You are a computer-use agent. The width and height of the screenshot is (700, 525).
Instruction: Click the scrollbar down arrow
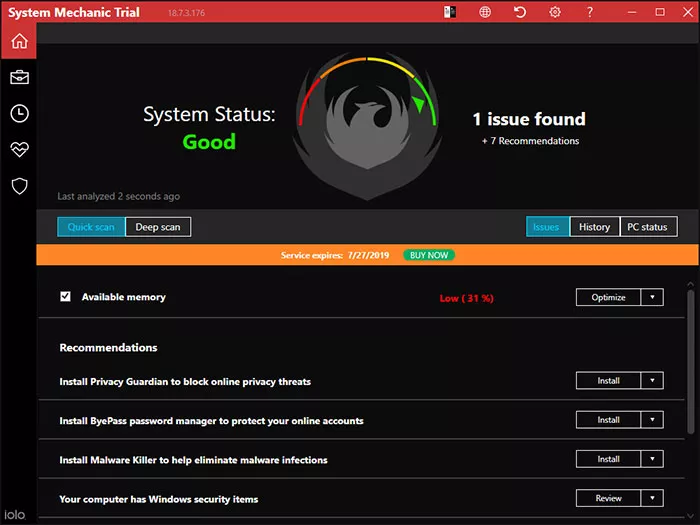[x=691, y=516]
